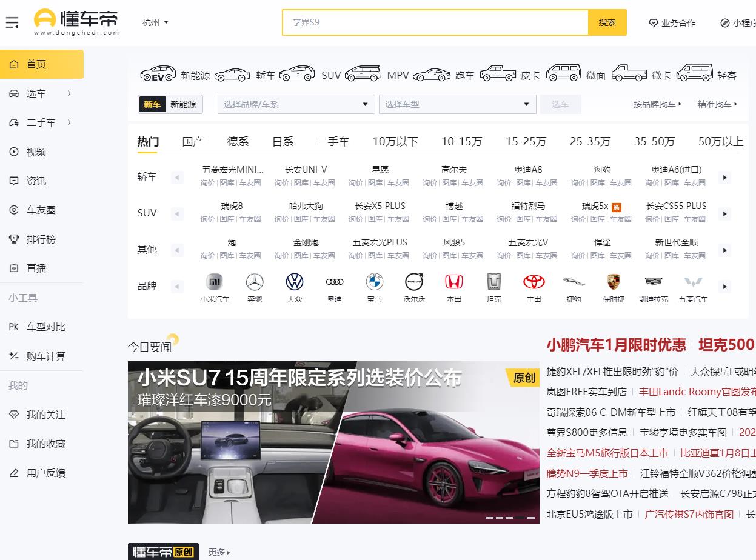This screenshot has width=756, height=560.
Task: Select the 10-15万 price tab
Action: tap(462, 141)
